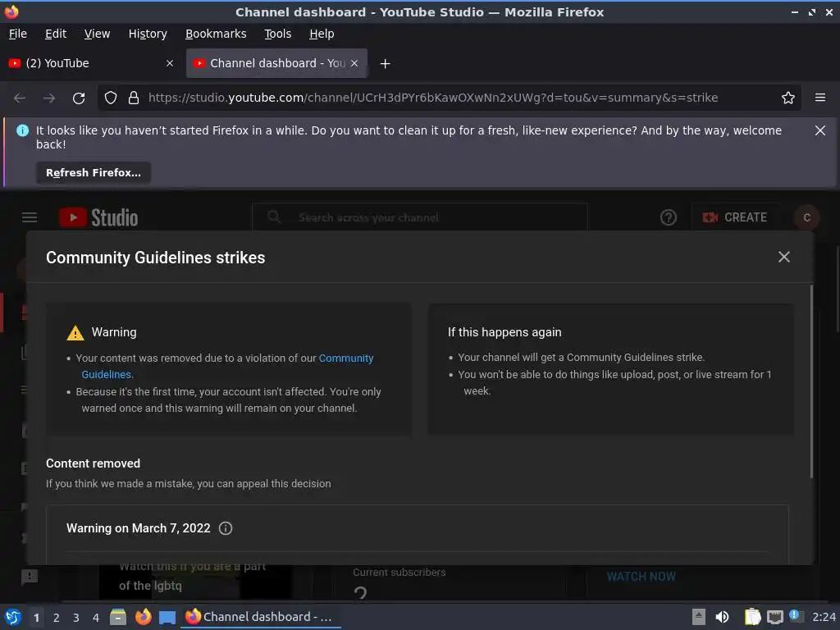840x630 pixels.
Task: Open the Firefox application menu
Action: [819, 98]
